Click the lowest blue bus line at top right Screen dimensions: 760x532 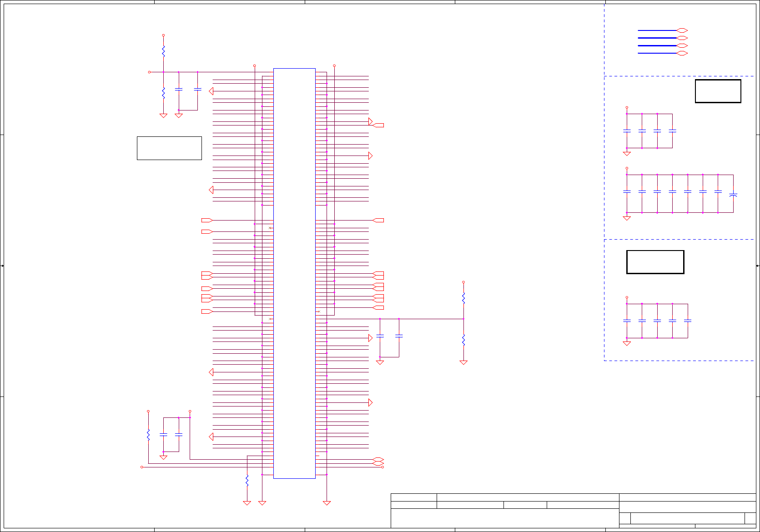657,53
